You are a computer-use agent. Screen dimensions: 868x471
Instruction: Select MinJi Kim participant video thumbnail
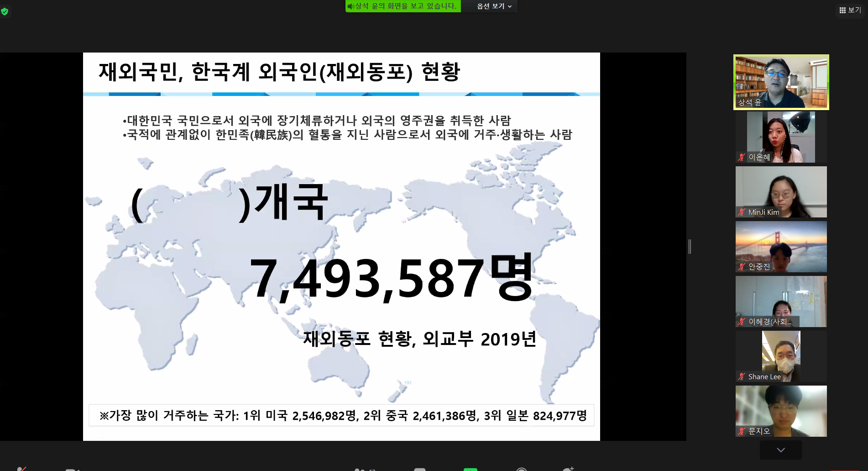[x=781, y=192]
